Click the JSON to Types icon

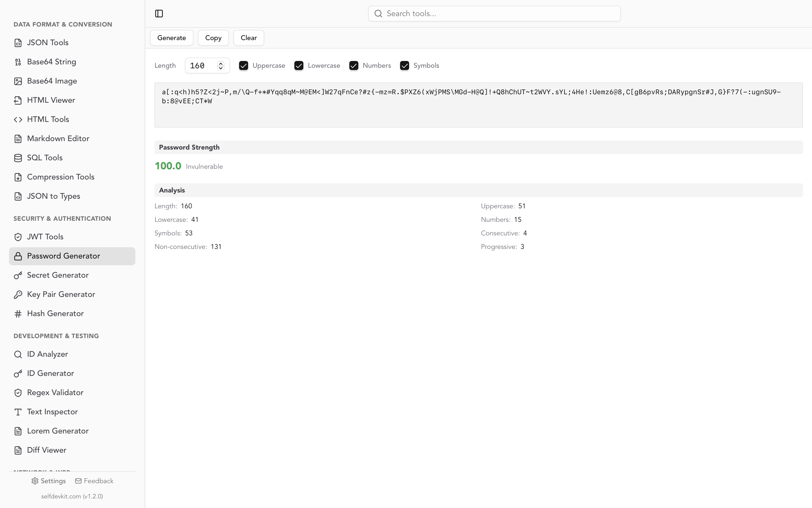pos(18,196)
